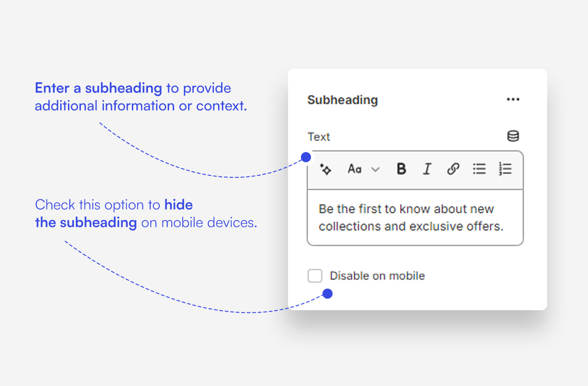Click the blue dot marker on the text editor
Screen dimensions: 588x386
pos(306,158)
